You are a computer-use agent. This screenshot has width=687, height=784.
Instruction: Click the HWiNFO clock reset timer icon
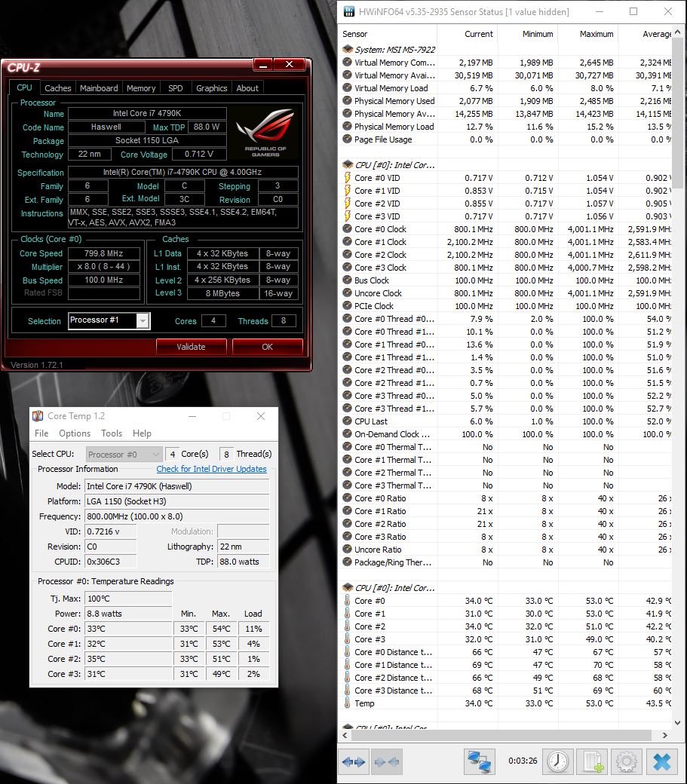pos(557,761)
